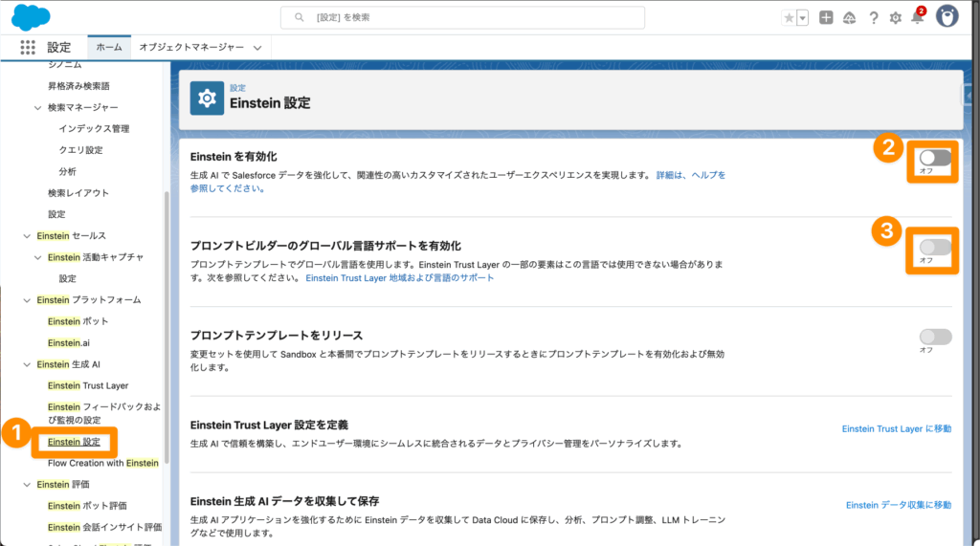
Task: Open 昇格済み検索語 in sidebar
Action: pos(78,86)
